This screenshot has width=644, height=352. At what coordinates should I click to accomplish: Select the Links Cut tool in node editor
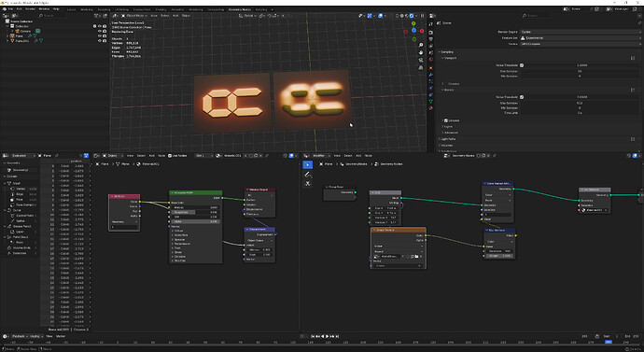coord(308,184)
